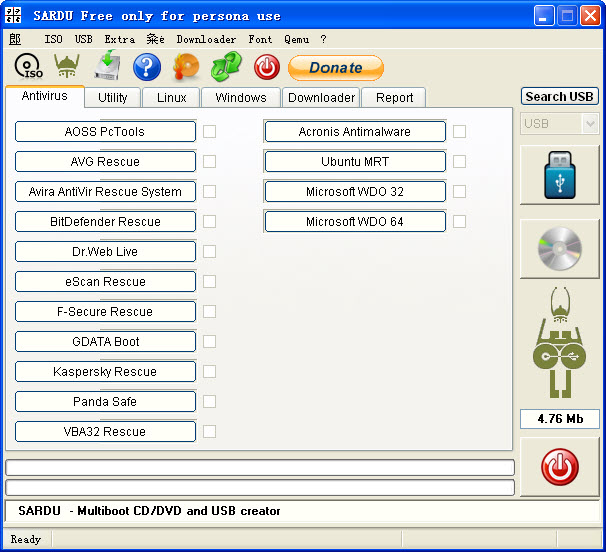The image size is (606, 552).
Task: Tick the Kaspersky Rescue checkbox
Action: click(210, 371)
